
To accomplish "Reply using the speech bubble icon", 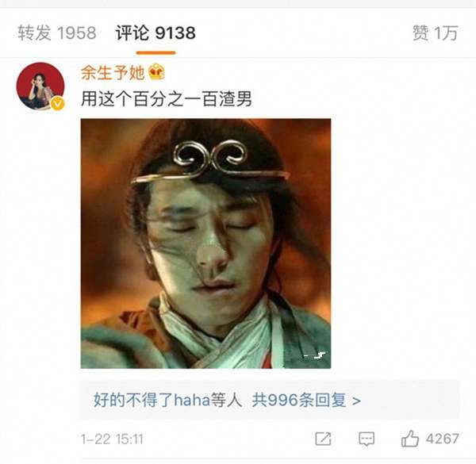I will pyautogui.click(x=367, y=439).
